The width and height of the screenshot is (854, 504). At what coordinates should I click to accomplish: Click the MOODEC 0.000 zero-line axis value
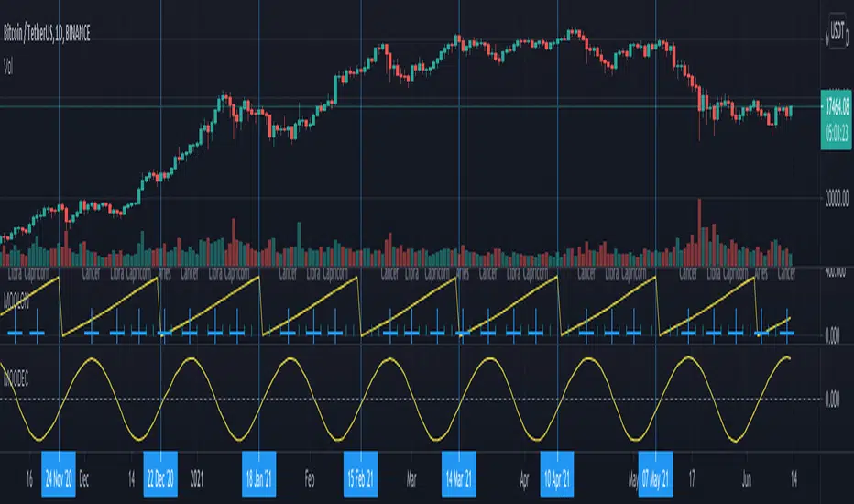click(836, 400)
